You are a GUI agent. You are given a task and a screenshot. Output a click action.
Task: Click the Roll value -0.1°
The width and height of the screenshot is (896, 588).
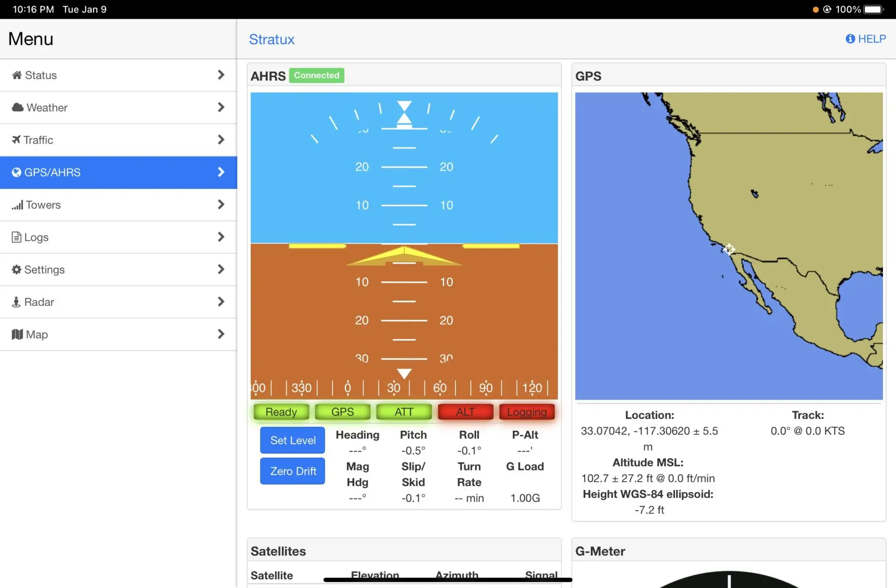pyautogui.click(x=469, y=450)
